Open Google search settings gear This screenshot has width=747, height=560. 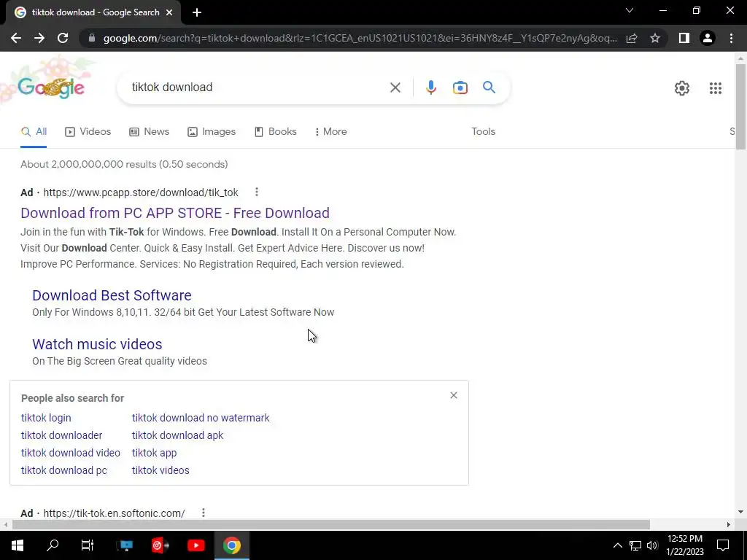click(x=682, y=88)
